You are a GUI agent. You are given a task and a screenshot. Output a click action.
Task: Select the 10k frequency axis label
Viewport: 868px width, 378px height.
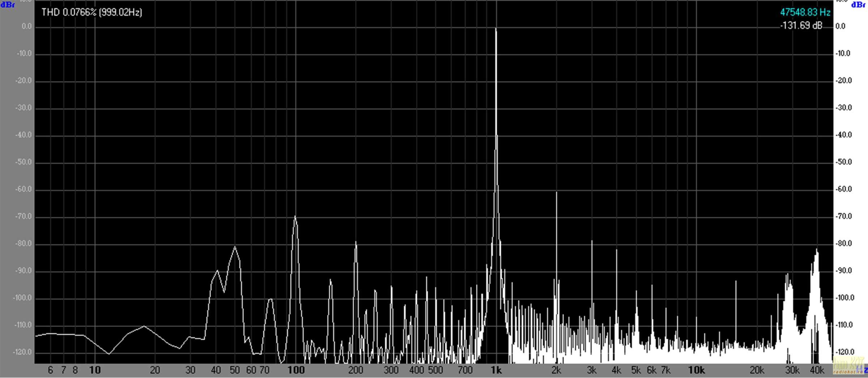(696, 370)
